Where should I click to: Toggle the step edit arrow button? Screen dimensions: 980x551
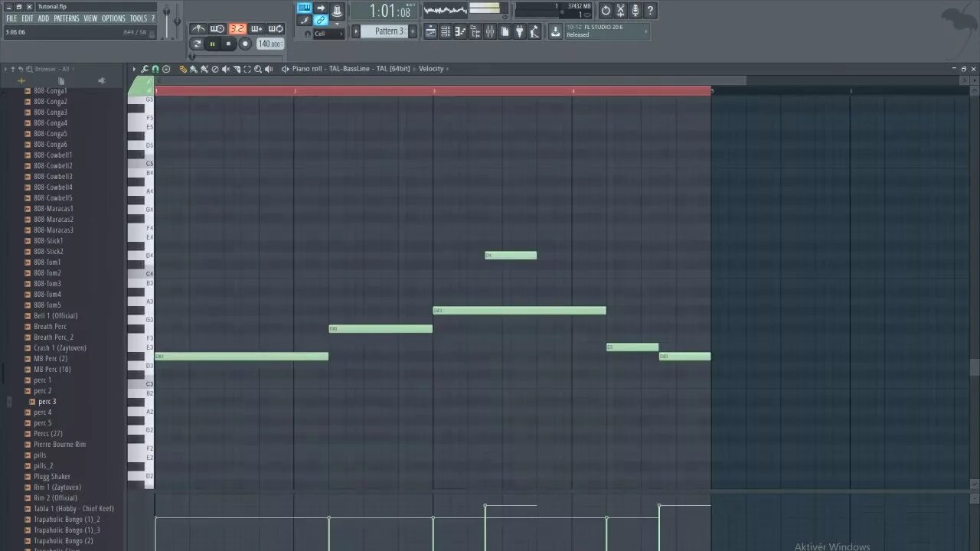(321, 8)
